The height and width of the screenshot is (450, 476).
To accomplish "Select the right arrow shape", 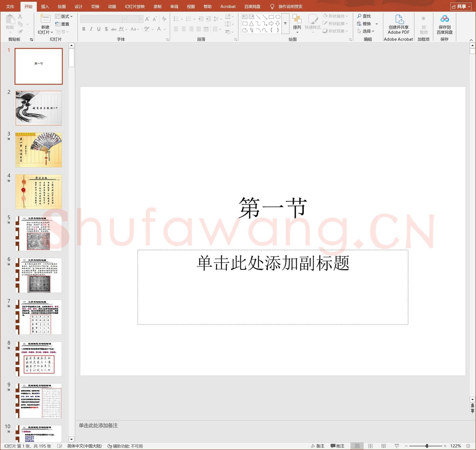I will coord(271,23).
